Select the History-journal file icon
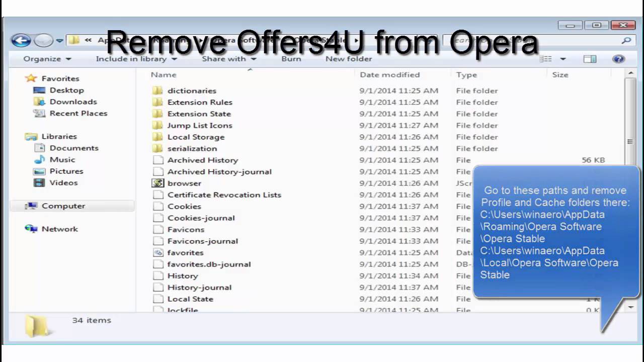This screenshot has width=644, height=362. pyautogui.click(x=158, y=287)
